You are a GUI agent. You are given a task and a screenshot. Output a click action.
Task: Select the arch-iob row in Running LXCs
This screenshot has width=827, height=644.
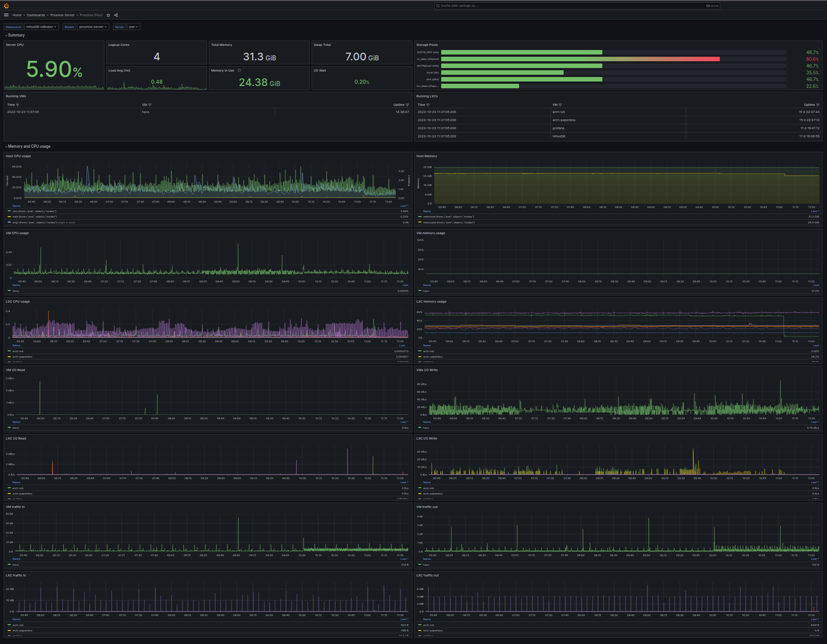618,112
